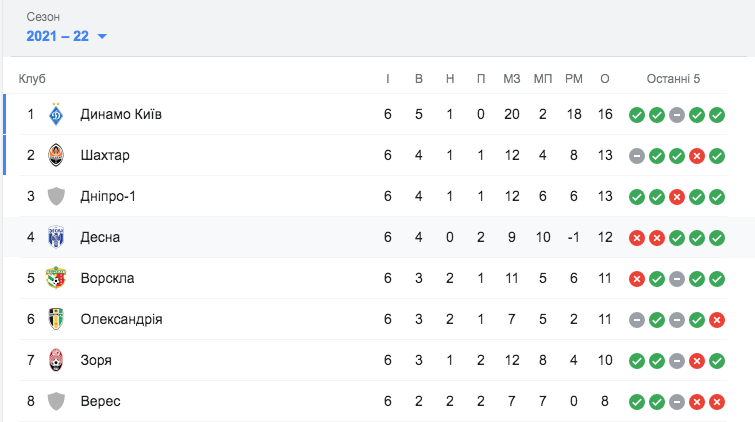
Task: Click the Динамо Київ club logo
Action: (56, 114)
